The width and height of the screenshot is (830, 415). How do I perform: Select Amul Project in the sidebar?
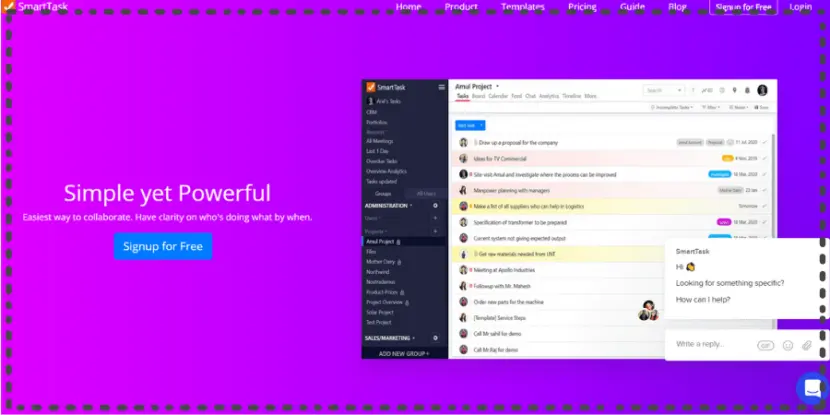coord(404,241)
